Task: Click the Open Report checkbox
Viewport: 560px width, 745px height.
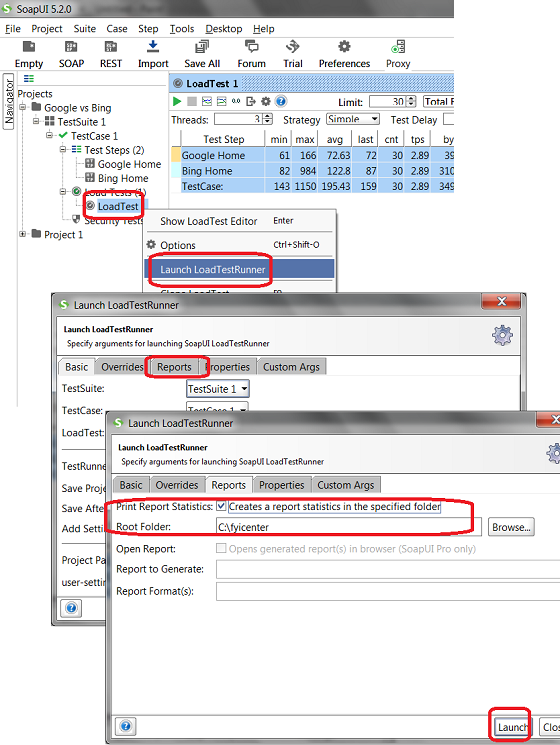Action: click(x=221, y=548)
